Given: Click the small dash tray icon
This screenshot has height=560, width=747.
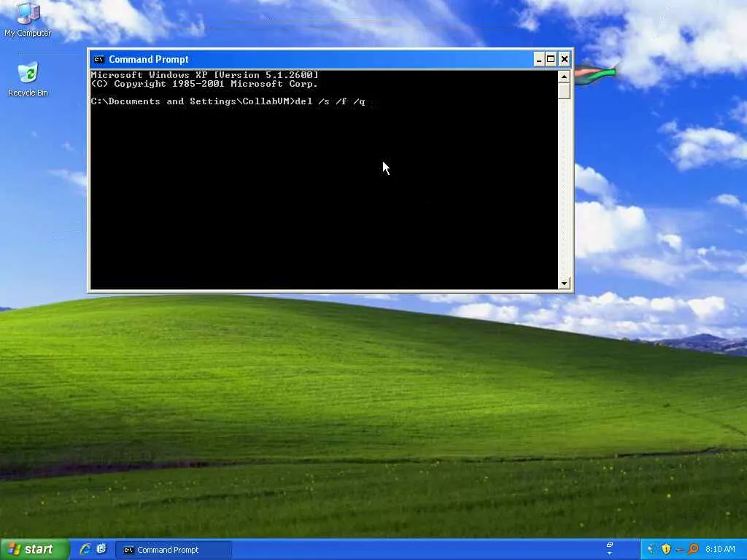Looking at the screenshot, I should pyautogui.click(x=679, y=550).
